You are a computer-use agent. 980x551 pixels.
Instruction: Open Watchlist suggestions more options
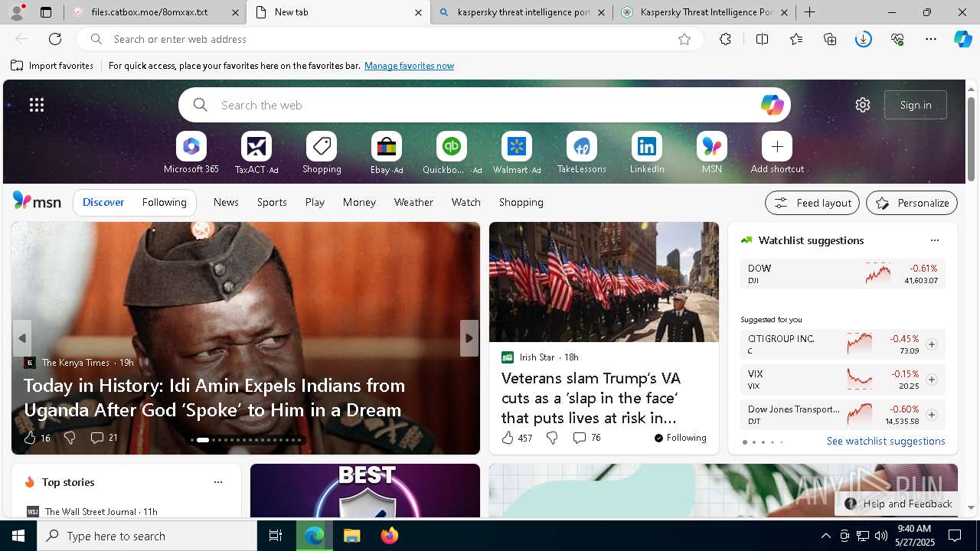pyautogui.click(x=934, y=240)
